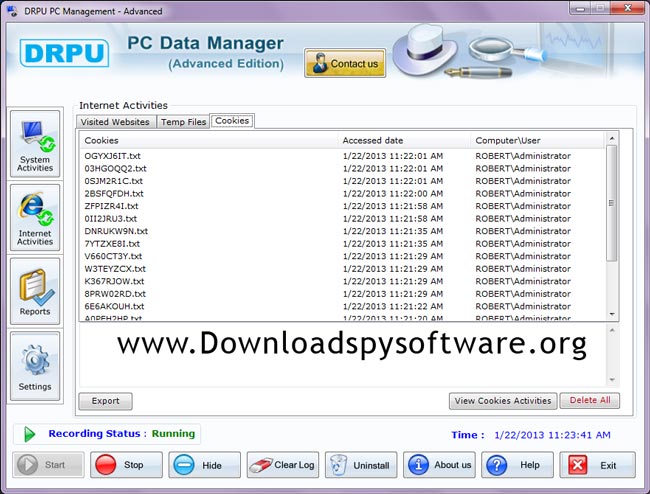The width and height of the screenshot is (650, 494).
Task: Click View Cookies Activities button
Action: coord(503,401)
